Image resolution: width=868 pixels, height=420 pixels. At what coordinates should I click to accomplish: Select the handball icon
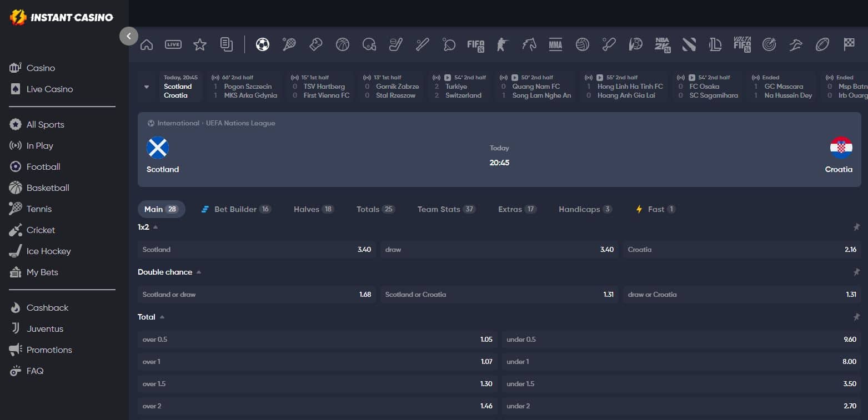pos(636,44)
